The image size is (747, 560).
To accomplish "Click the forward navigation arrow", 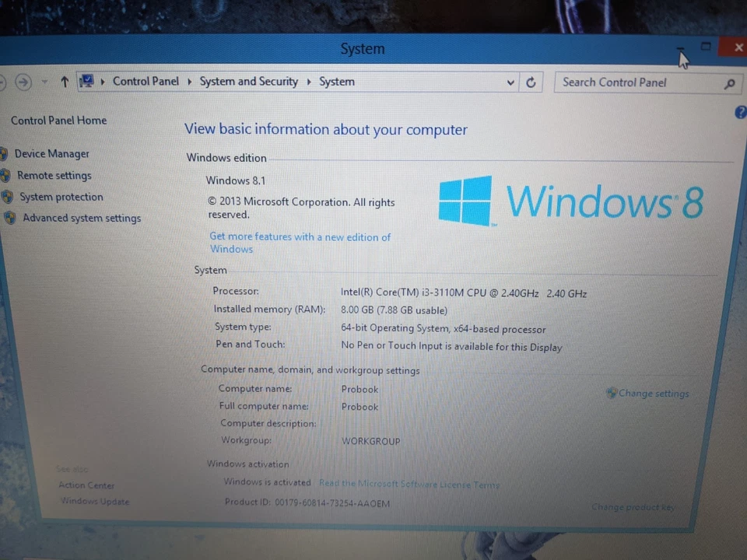I will point(23,82).
